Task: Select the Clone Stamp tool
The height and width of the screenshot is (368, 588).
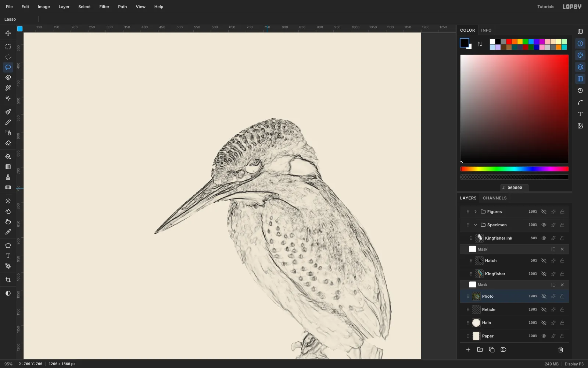Action: point(8,177)
